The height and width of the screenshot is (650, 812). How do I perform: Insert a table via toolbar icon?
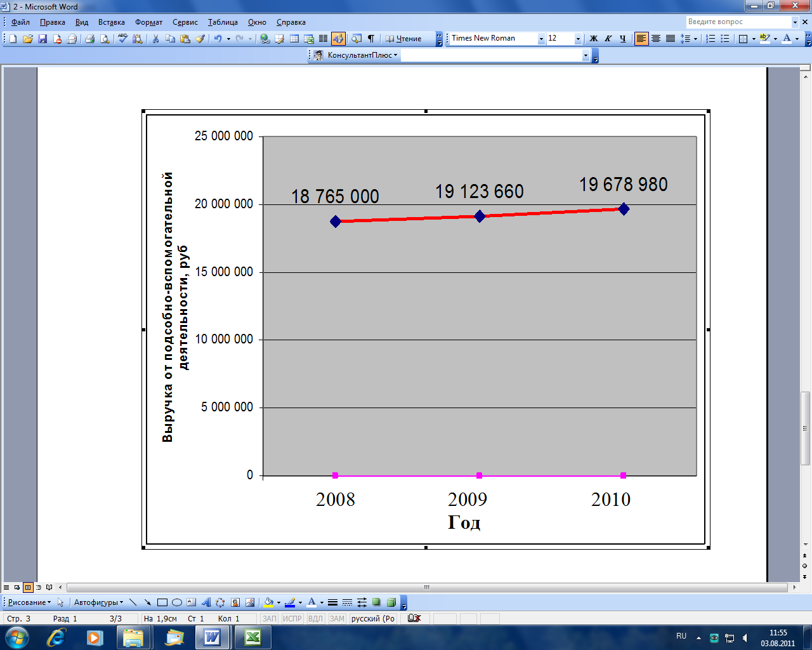(x=294, y=39)
